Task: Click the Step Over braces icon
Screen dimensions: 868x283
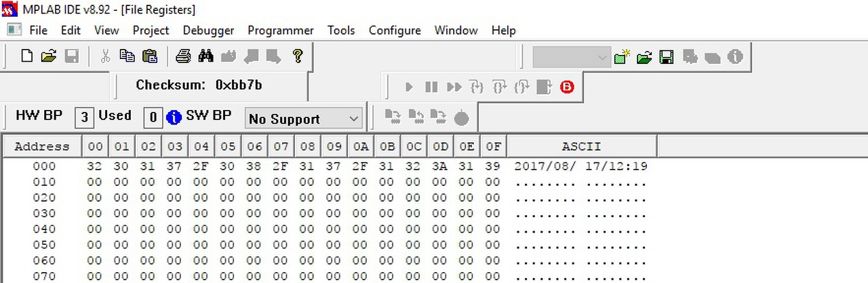Action: click(x=499, y=87)
